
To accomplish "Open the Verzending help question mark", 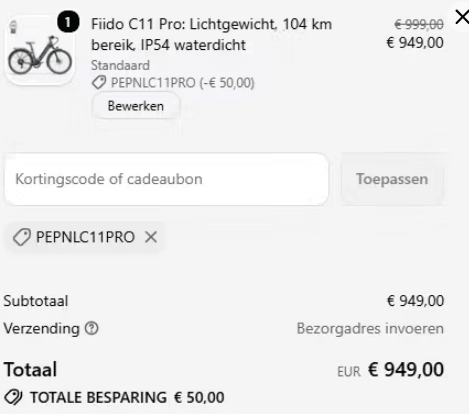I will click(91, 328).
